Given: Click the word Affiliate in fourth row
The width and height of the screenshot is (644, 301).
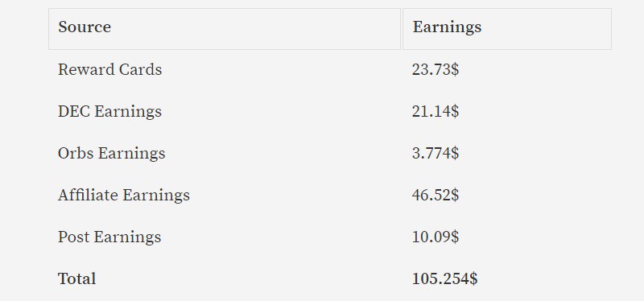Looking at the screenshot, I should click(89, 195).
